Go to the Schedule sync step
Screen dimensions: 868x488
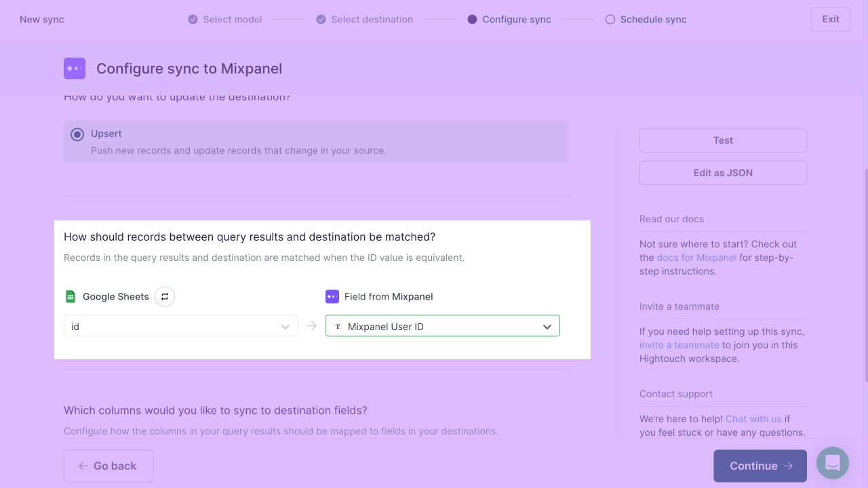[646, 20]
